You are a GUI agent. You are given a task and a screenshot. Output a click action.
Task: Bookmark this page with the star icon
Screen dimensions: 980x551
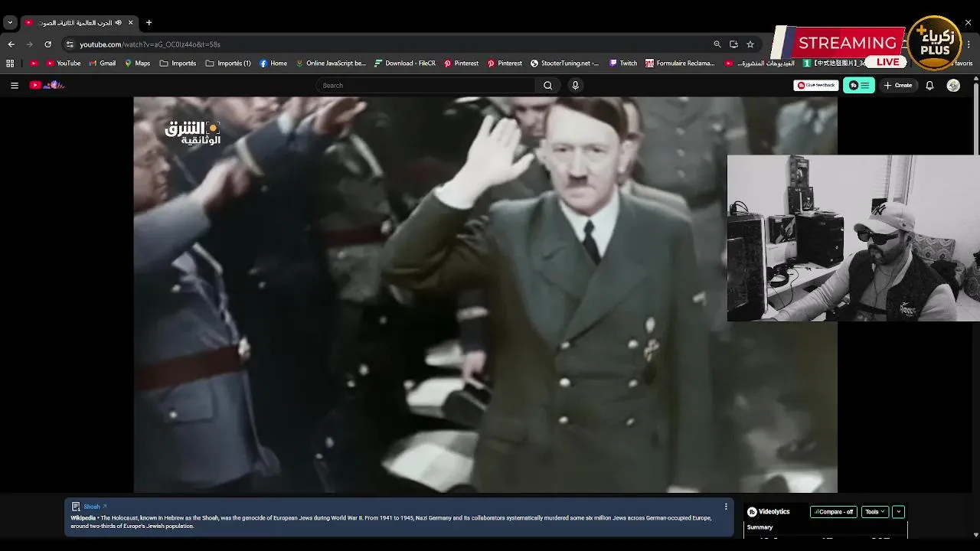tap(750, 44)
